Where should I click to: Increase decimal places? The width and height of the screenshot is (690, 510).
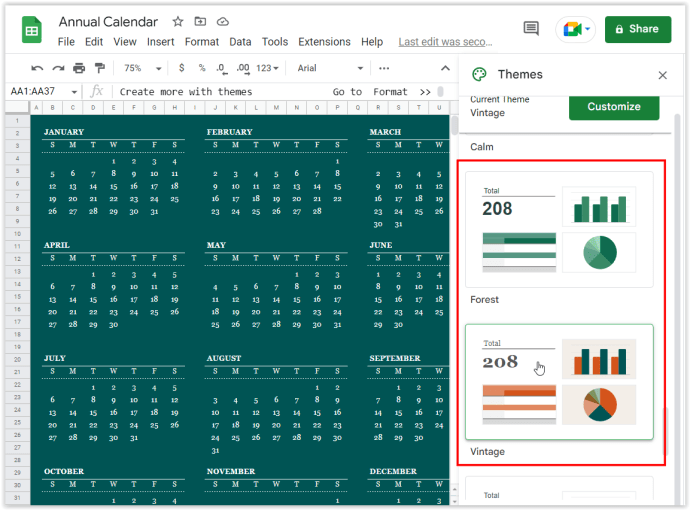243,68
